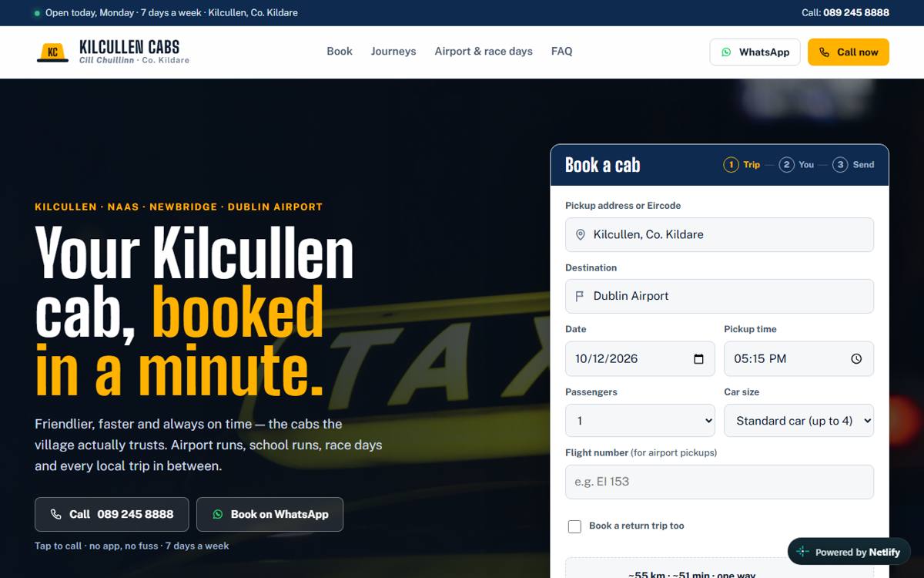Image resolution: width=924 pixels, height=578 pixels.
Task: Click the Pickup address or Eircode input
Action: click(719, 234)
